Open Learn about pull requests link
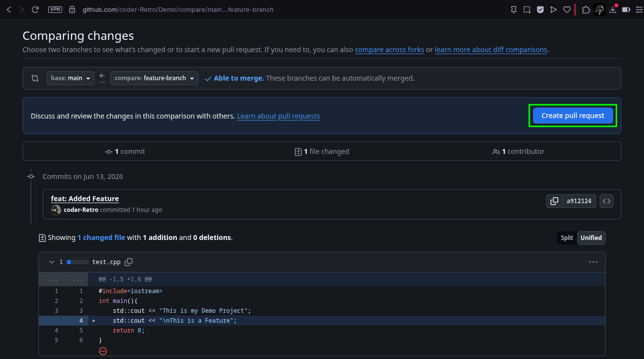Image resolution: width=644 pixels, height=359 pixels. [279, 116]
